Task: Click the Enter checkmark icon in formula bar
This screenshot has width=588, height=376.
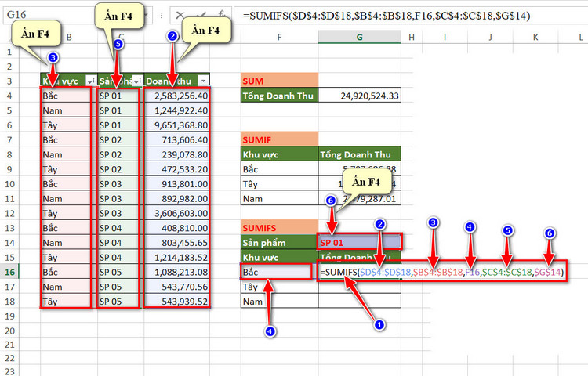Action: 201,16
